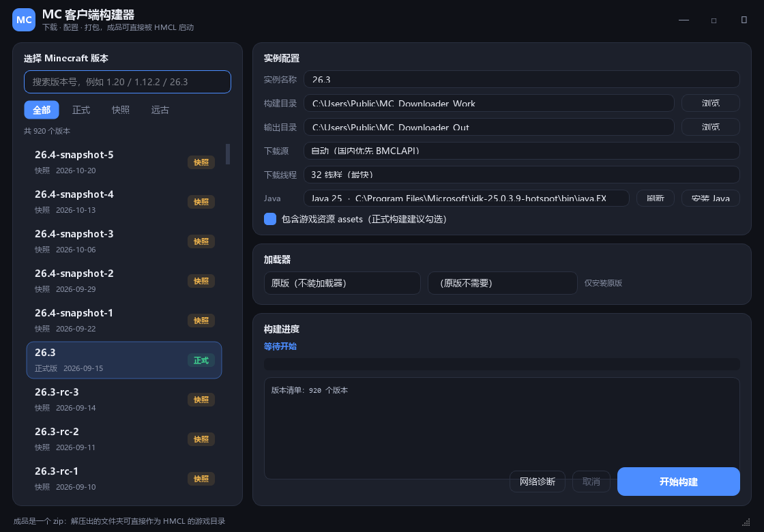Select version 26.4-snapshot-1 in list
Screen dimensions: 764x532
123,320
